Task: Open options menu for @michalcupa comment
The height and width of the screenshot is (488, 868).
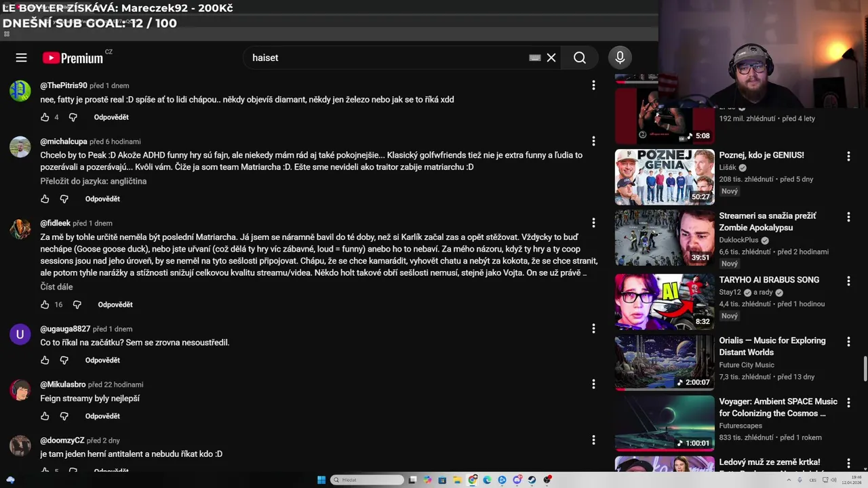Action: click(x=593, y=141)
